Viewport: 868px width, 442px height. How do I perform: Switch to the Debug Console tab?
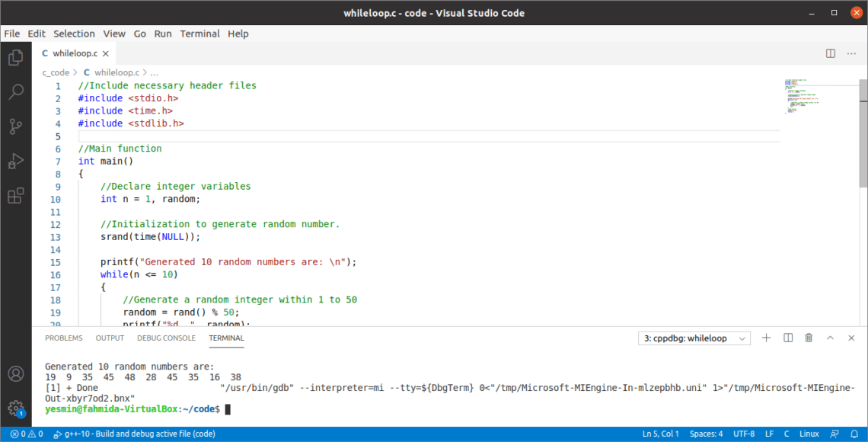[166, 338]
